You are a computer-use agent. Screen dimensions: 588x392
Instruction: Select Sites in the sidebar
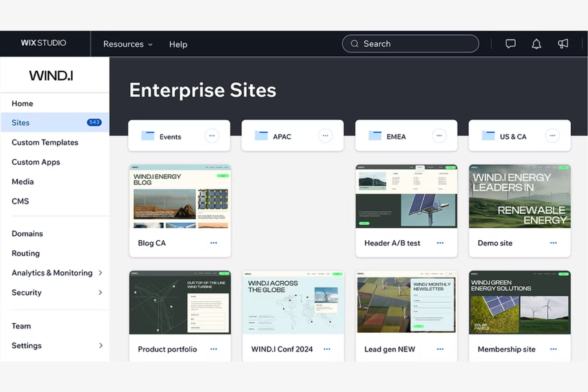click(55, 123)
